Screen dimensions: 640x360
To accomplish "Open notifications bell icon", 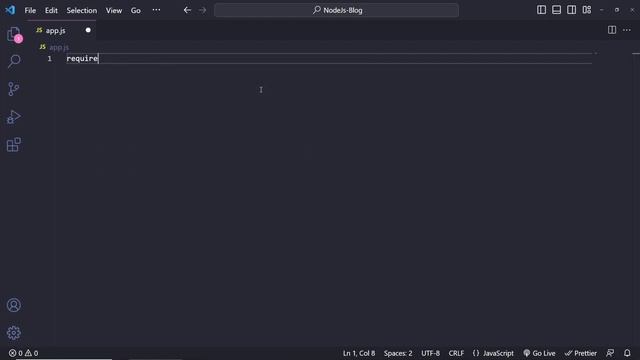I will point(627,353).
